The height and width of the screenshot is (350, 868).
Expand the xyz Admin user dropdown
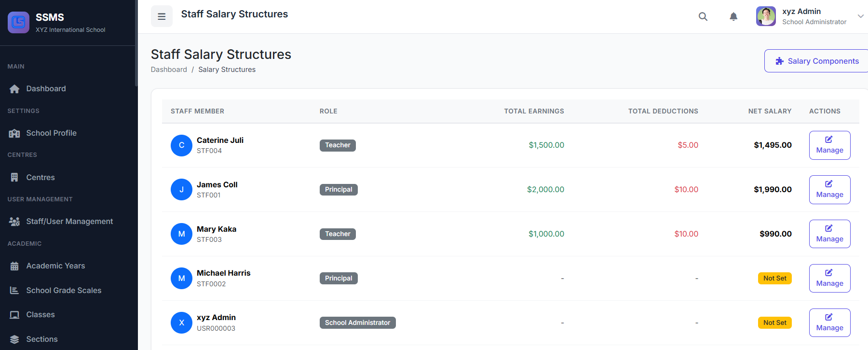(860, 16)
